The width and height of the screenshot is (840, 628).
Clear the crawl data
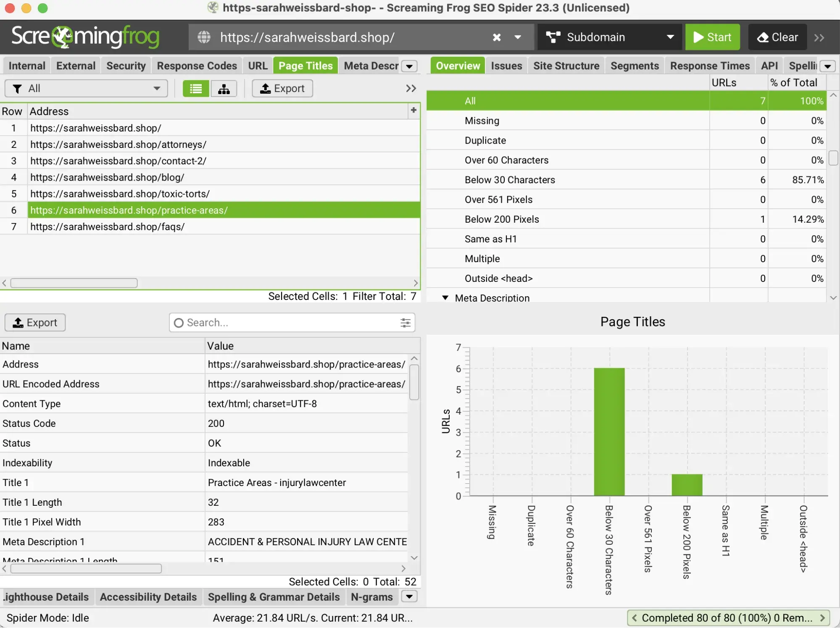777,37
